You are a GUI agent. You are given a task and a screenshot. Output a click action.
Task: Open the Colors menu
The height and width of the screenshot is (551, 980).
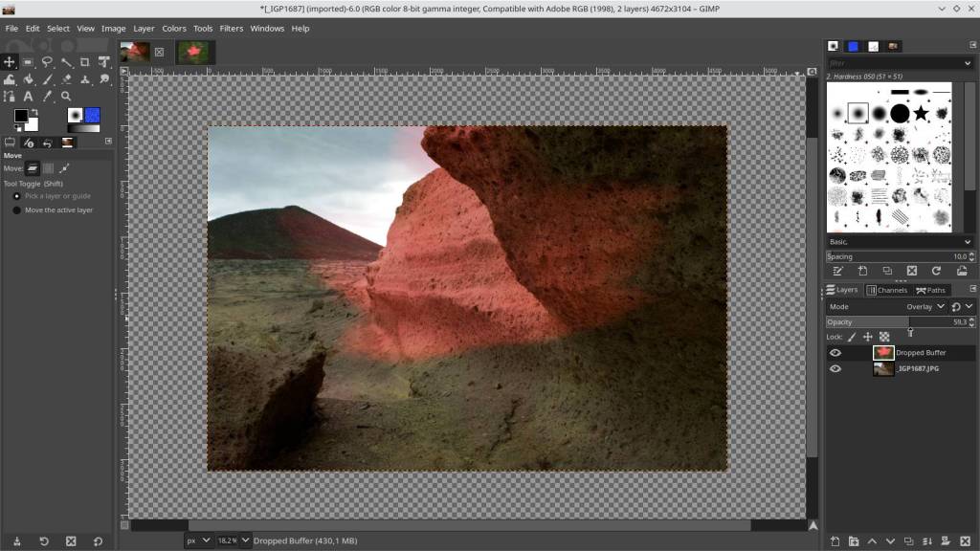[174, 28]
